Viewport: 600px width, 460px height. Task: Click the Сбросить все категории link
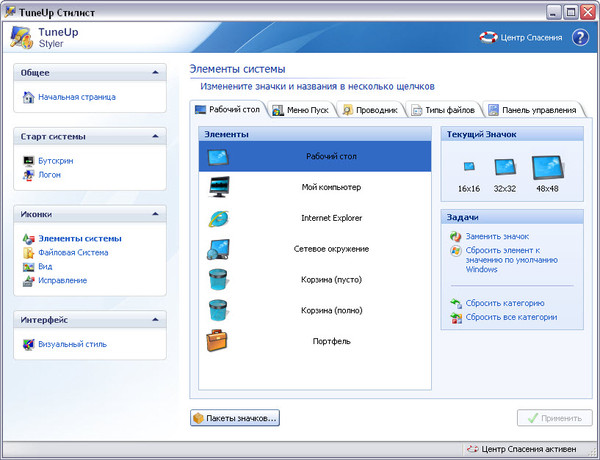511,317
